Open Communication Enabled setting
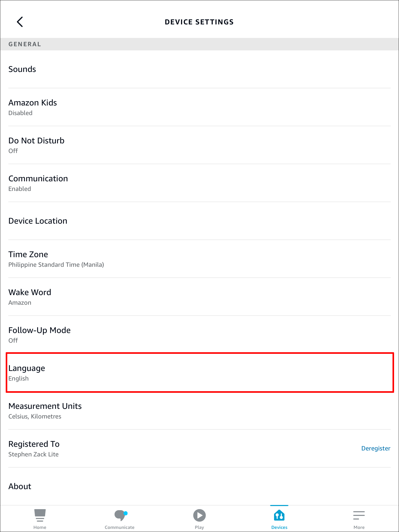This screenshot has width=399, height=532. point(38,183)
